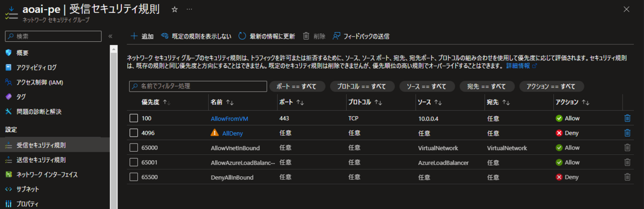Click the AllowVnetInBound rule name

[236, 147]
